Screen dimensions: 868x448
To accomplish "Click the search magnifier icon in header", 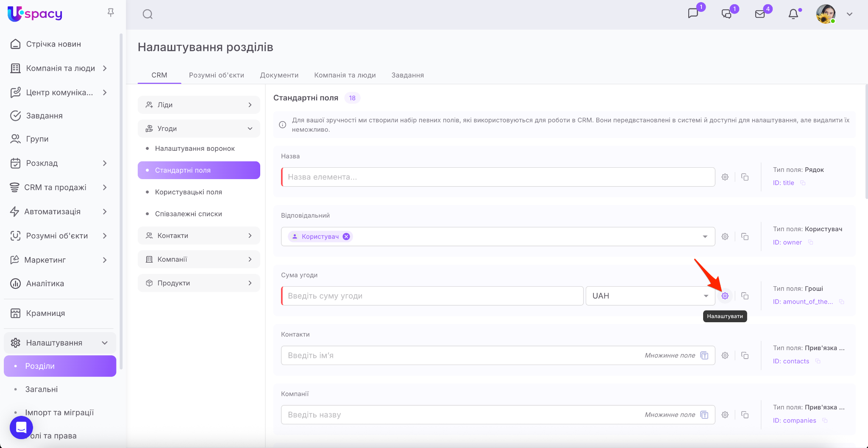I will coord(147,14).
